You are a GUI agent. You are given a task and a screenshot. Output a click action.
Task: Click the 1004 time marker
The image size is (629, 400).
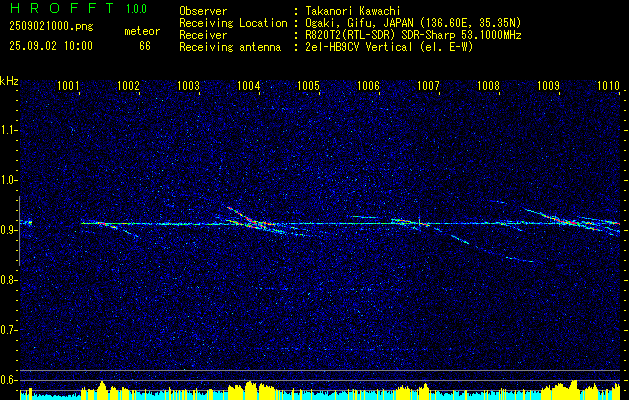point(249,86)
